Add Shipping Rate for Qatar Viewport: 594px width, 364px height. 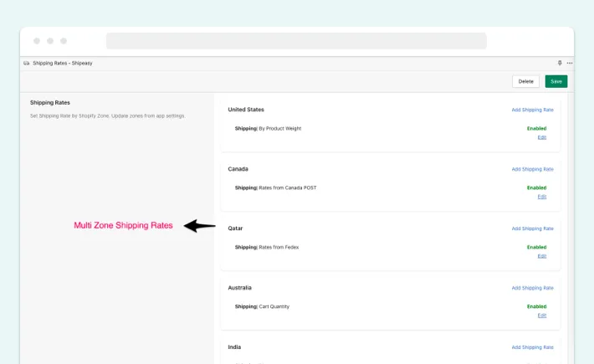(x=532, y=228)
